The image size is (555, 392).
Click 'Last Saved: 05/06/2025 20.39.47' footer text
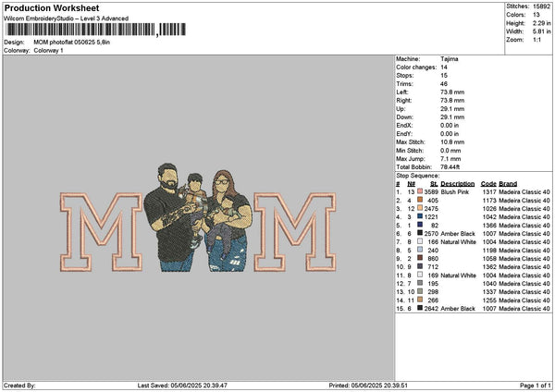click(x=182, y=386)
